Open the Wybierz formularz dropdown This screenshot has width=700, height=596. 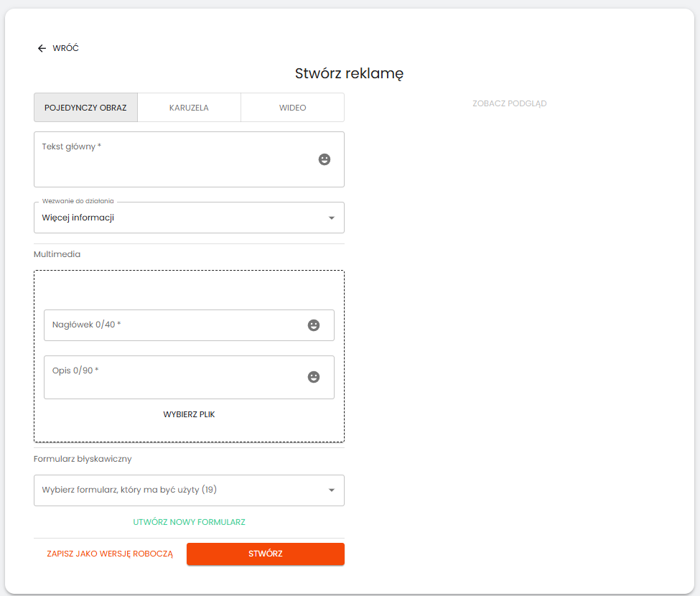point(179,490)
